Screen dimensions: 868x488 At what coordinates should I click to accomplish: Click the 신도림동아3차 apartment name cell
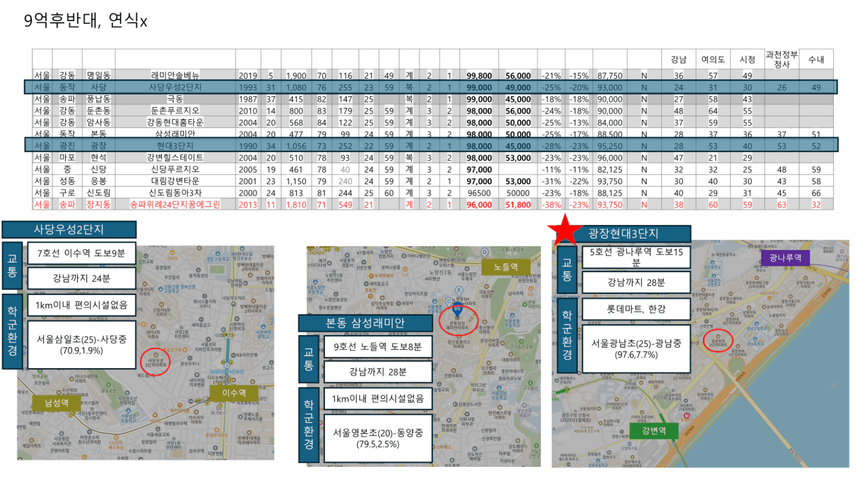point(175,193)
